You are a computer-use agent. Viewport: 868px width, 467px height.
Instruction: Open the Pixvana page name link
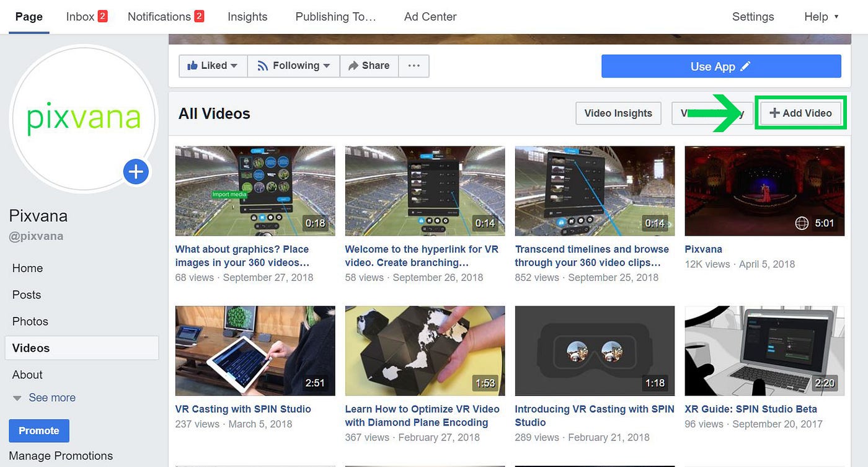38,216
